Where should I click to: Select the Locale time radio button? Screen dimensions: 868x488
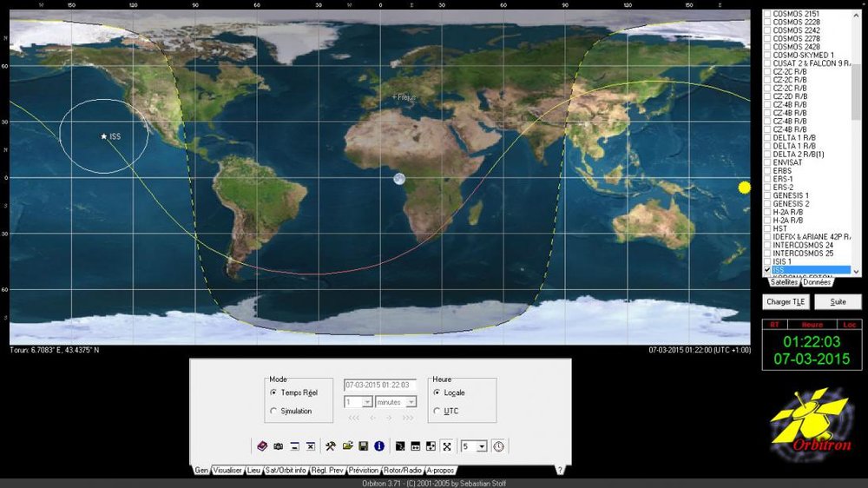tap(437, 392)
